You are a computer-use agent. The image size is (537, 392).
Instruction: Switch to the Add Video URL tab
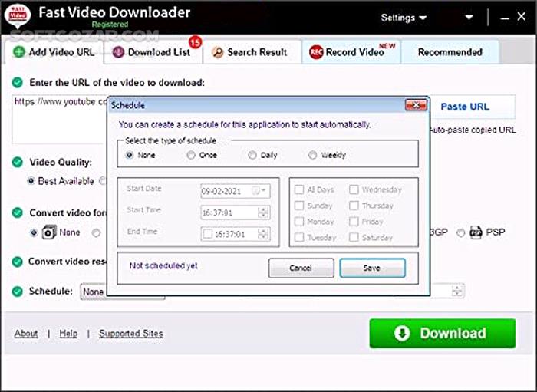(x=54, y=52)
